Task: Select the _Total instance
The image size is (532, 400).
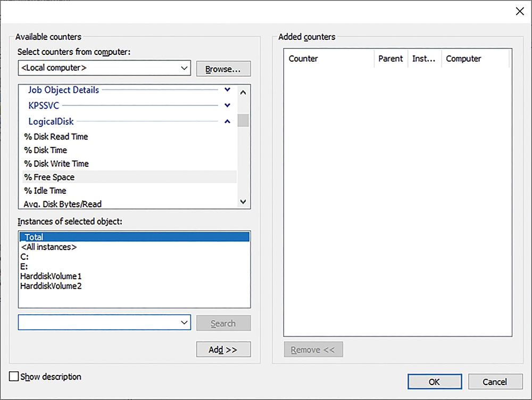Action: point(135,236)
